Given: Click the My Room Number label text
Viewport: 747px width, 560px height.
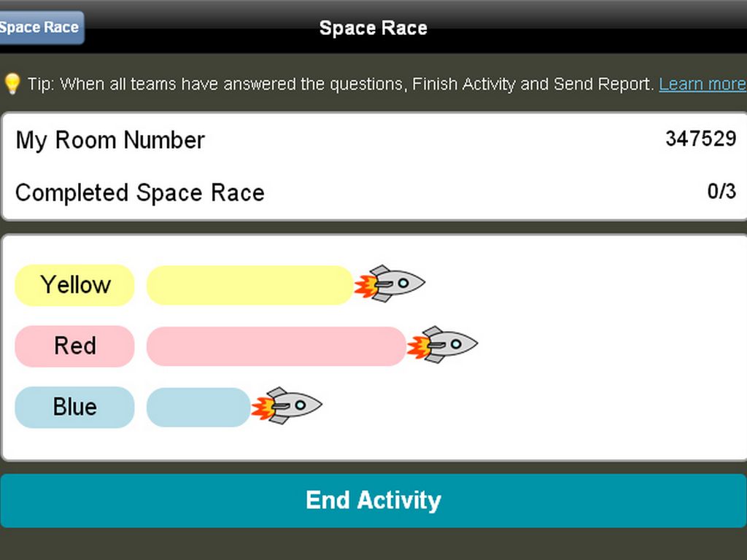Looking at the screenshot, I should 110,140.
